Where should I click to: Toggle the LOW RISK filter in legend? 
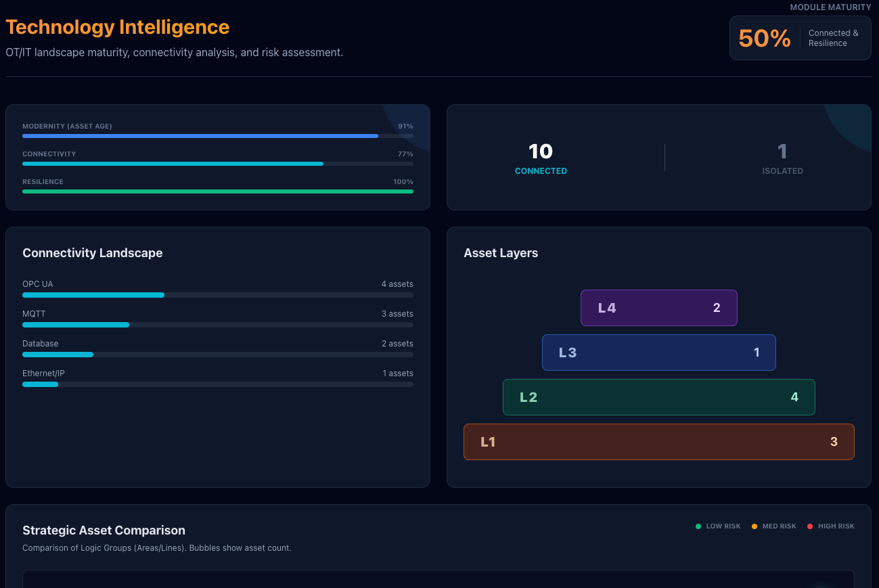click(719, 526)
